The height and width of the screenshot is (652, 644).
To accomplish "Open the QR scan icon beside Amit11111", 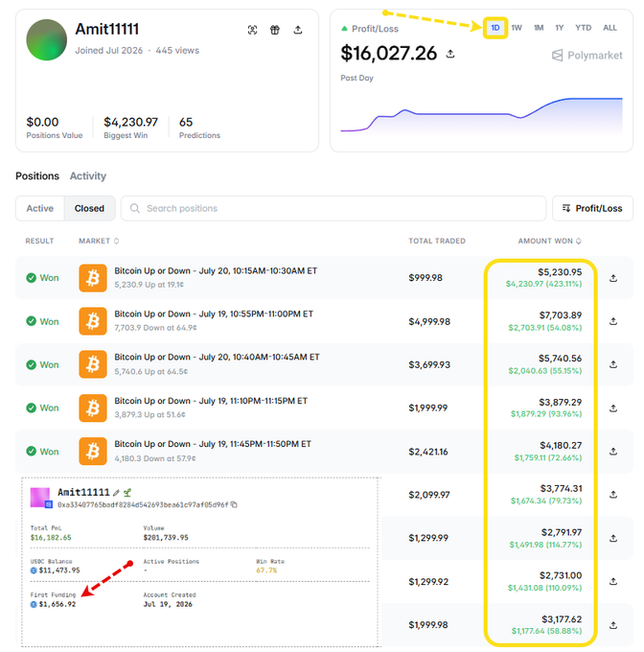I will tap(252, 30).
